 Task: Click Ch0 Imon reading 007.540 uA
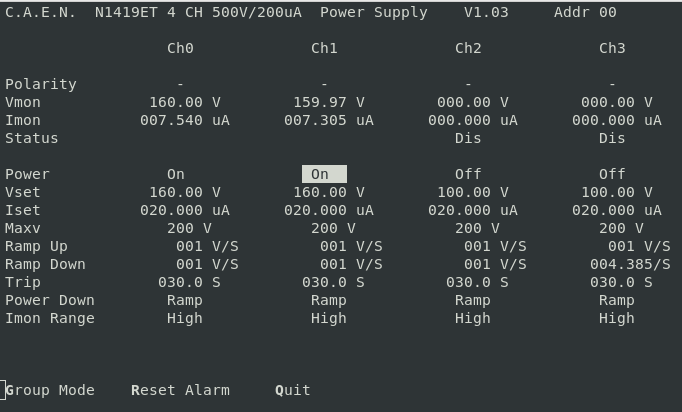(185, 120)
